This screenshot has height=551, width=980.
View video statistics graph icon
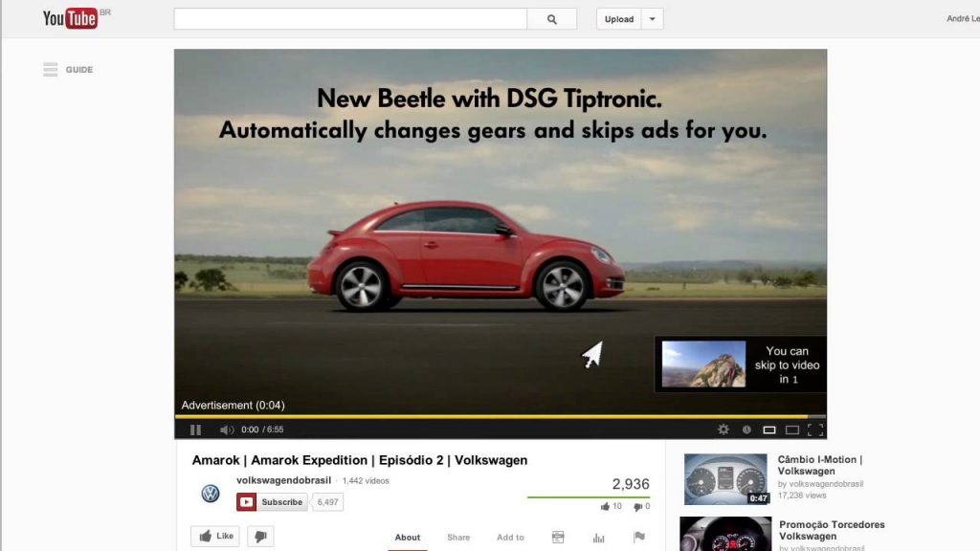(x=598, y=537)
